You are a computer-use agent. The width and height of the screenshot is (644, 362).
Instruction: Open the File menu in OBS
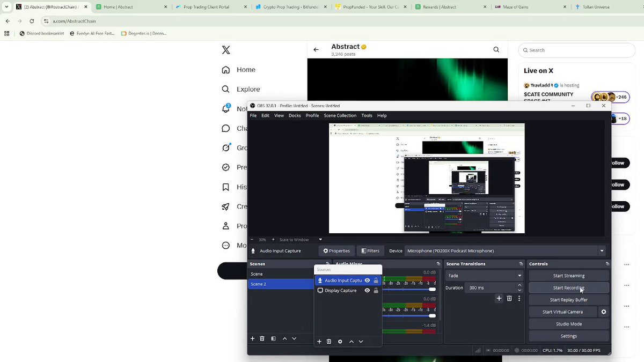tap(253, 115)
